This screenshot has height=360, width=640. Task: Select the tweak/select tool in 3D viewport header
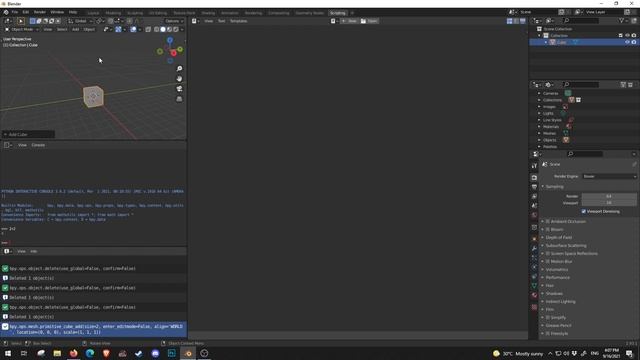click(20, 21)
